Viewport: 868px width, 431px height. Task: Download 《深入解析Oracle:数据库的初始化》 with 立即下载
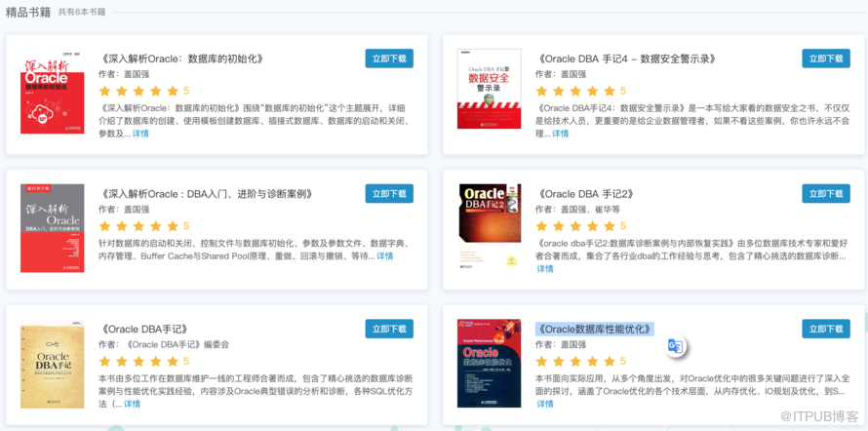point(389,59)
